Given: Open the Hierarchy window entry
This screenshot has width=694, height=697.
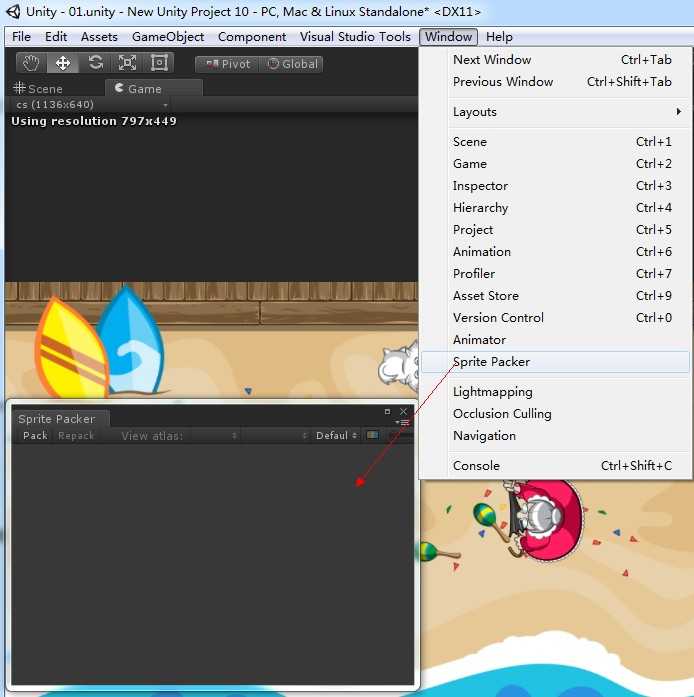Looking at the screenshot, I should 555,208.
